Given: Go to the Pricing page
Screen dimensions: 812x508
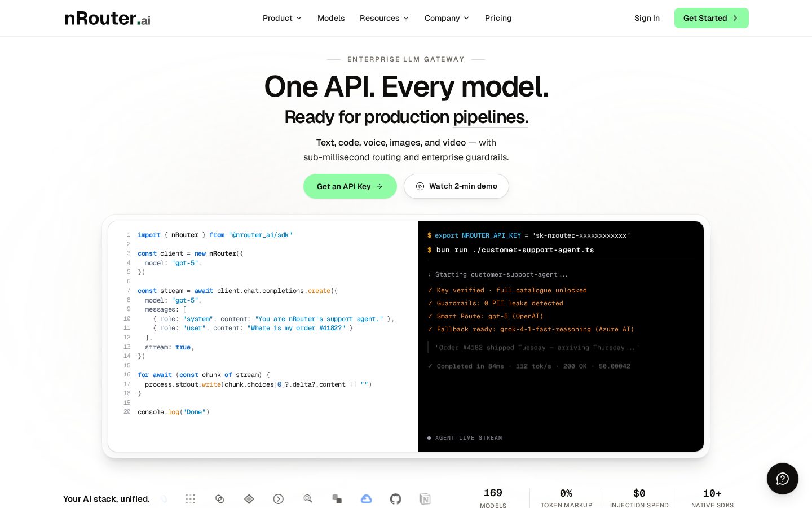Looking at the screenshot, I should point(498,18).
